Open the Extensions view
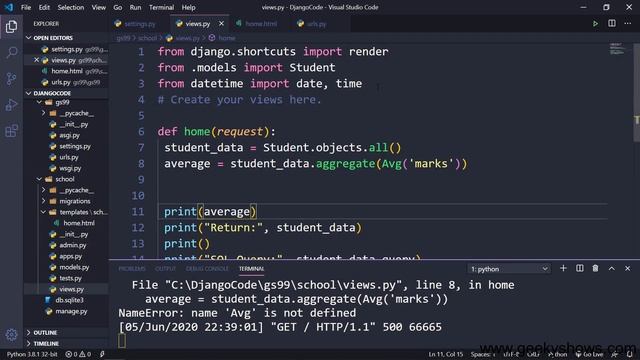The height and width of the screenshot is (360, 640). [x=11, y=131]
